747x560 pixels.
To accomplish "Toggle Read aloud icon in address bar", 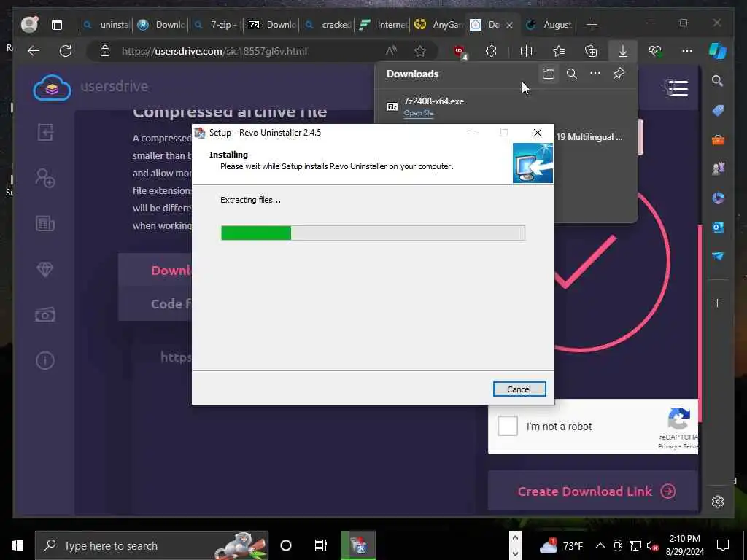I will pos(391,51).
